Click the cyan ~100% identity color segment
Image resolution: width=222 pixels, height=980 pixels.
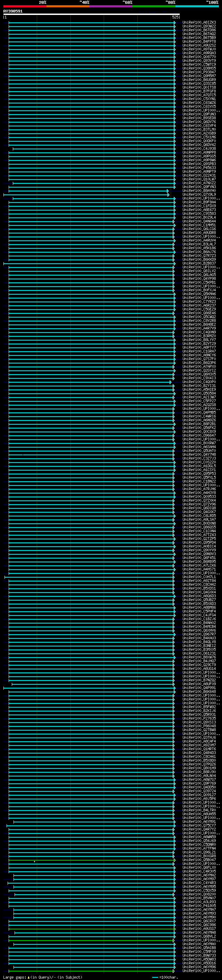tap(197, 6)
